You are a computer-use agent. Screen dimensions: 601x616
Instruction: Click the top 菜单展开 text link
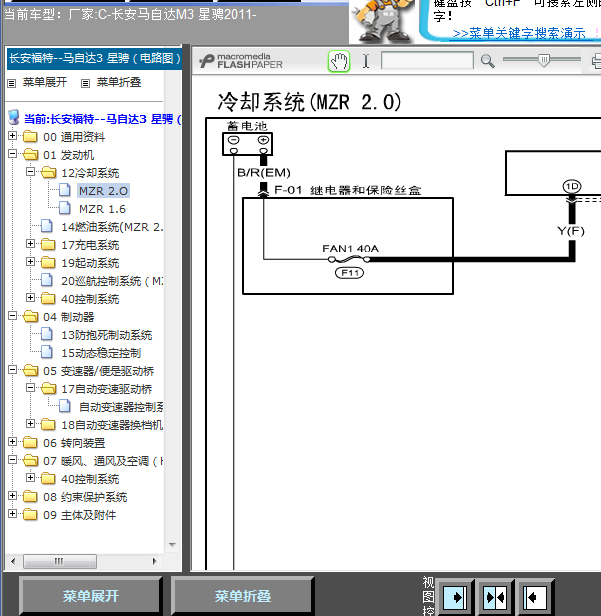pos(45,82)
